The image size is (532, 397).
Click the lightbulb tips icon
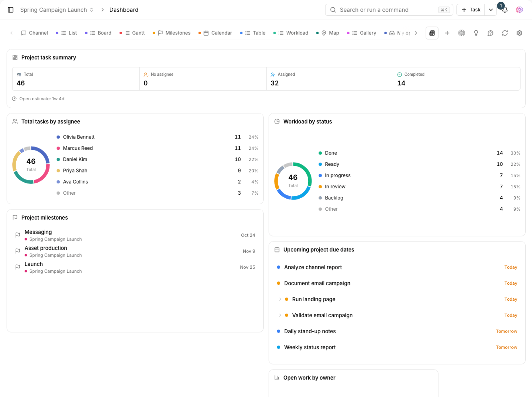(476, 33)
